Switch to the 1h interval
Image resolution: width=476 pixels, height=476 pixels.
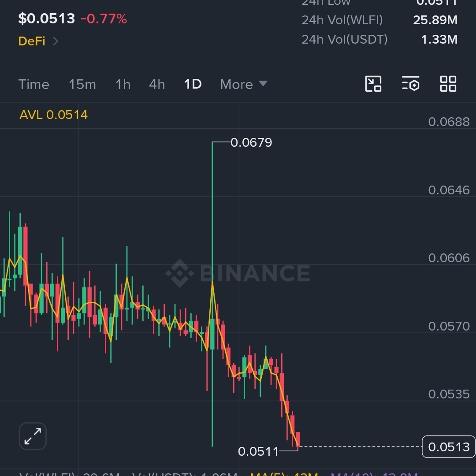[123, 84]
